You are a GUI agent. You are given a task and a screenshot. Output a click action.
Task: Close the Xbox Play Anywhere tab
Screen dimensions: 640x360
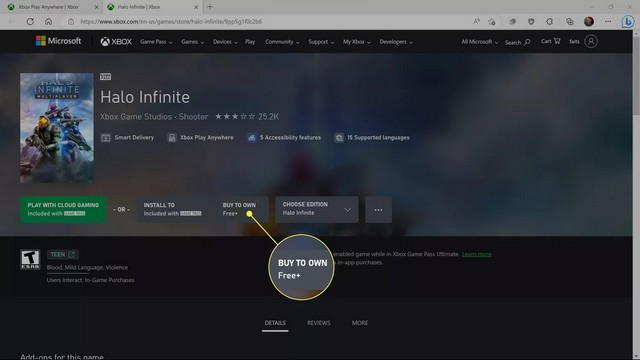[x=96, y=7]
